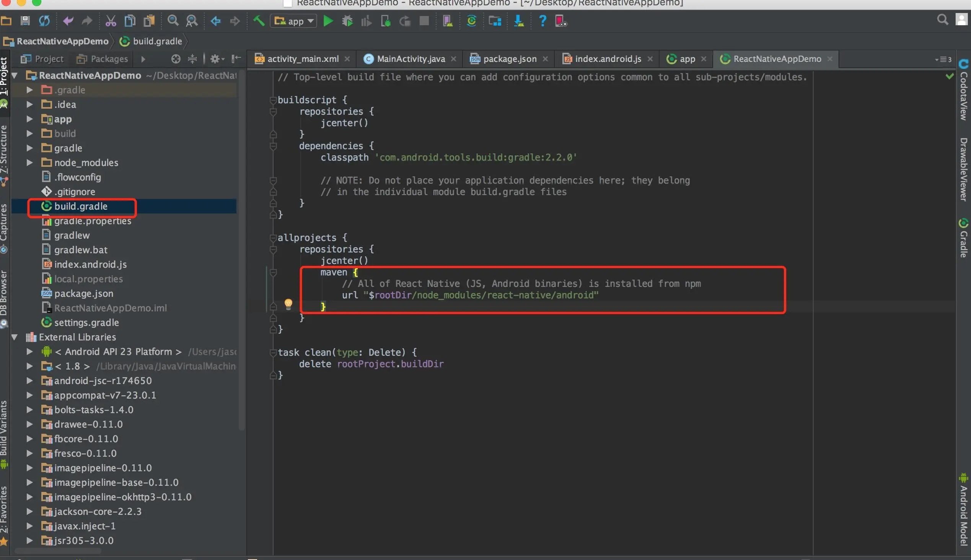
Task: Click the Project panel vertical scrollbar
Action: click(241, 250)
